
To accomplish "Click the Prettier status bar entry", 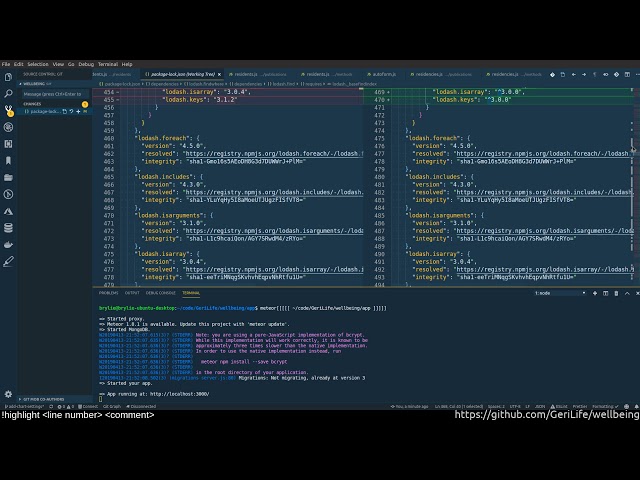I will point(580,407).
